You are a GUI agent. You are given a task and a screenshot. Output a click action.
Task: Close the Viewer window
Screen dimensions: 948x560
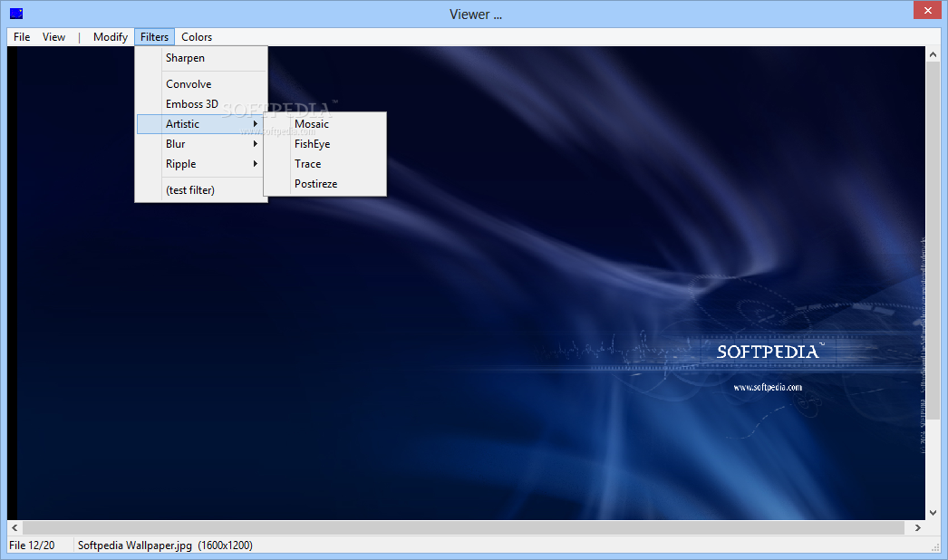tap(927, 10)
